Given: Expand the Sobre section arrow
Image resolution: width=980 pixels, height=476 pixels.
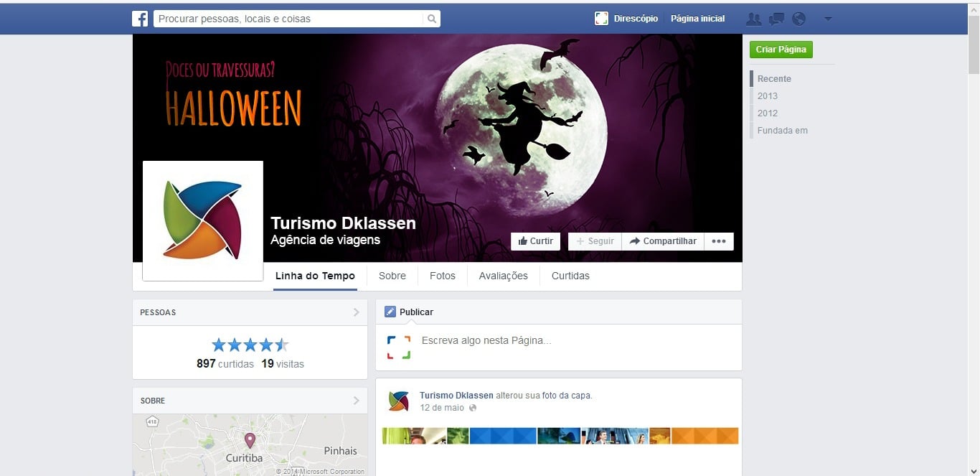Looking at the screenshot, I should click(x=356, y=401).
